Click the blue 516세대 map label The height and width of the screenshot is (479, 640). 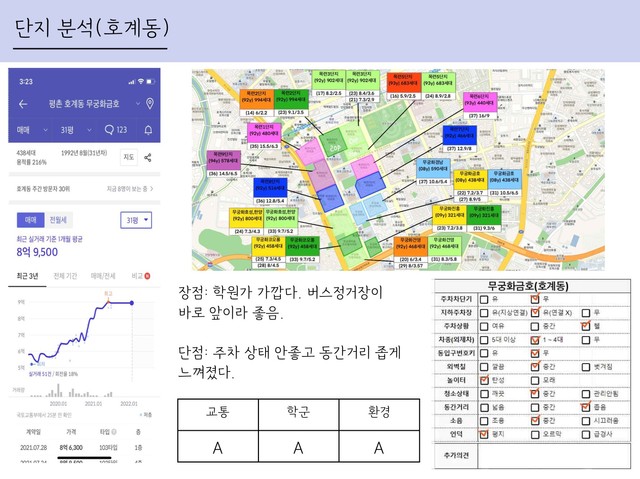pos(270,188)
